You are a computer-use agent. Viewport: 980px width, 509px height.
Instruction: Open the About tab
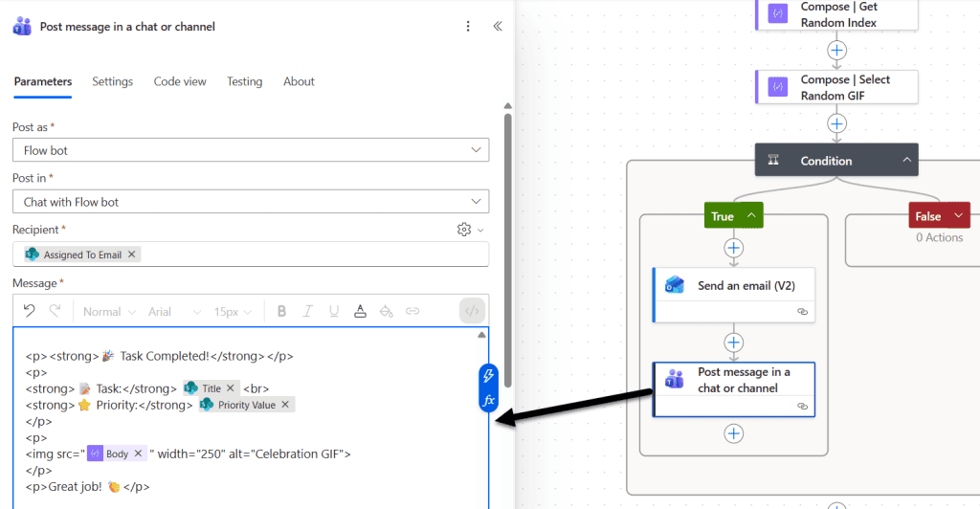(299, 81)
